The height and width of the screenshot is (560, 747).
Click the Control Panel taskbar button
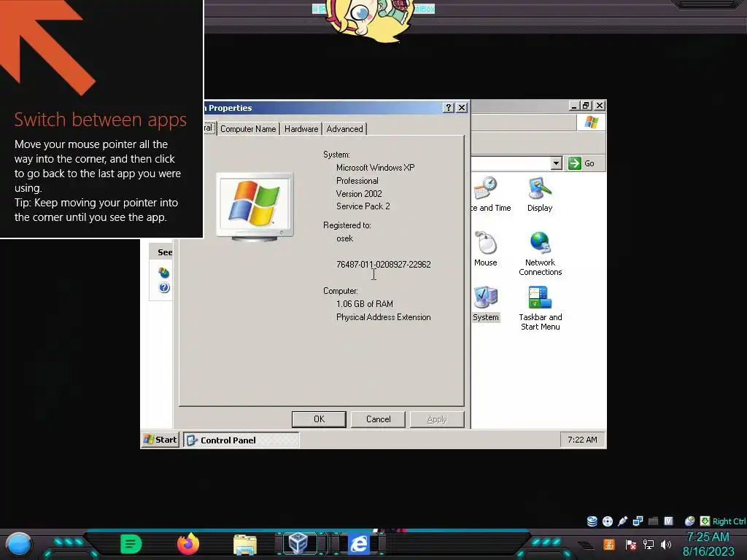[241, 440]
